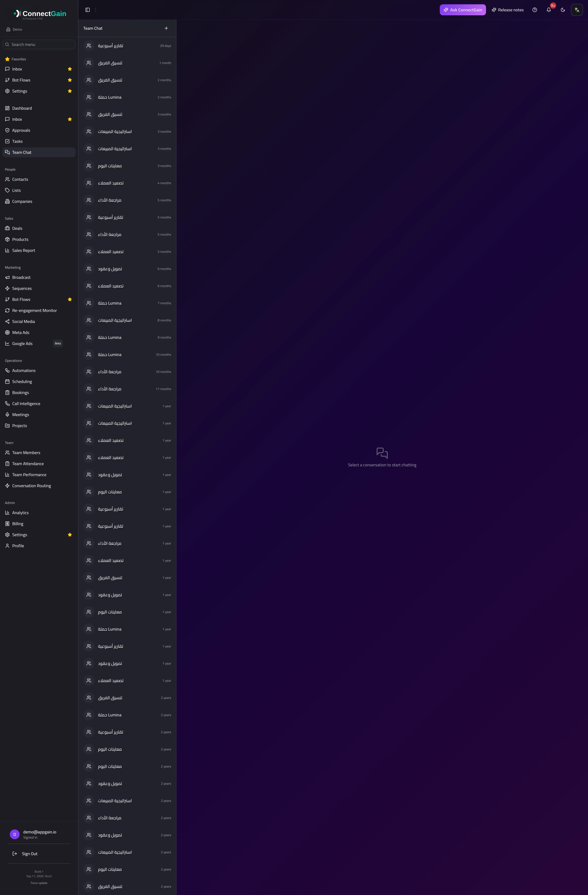The height and width of the screenshot is (895, 588).
Task: Open the chat dated 4 months
Action: click(x=127, y=183)
